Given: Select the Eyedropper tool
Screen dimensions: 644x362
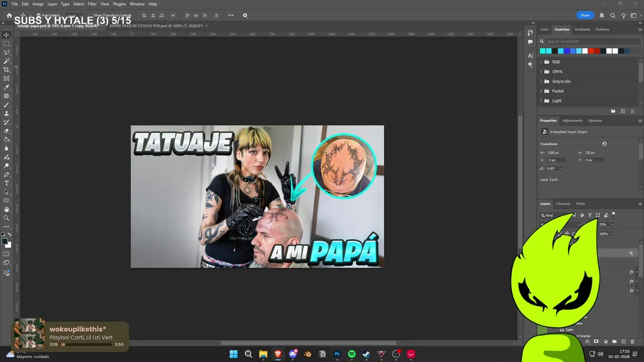Looking at the screenshot, I should (x=7, y=87).
